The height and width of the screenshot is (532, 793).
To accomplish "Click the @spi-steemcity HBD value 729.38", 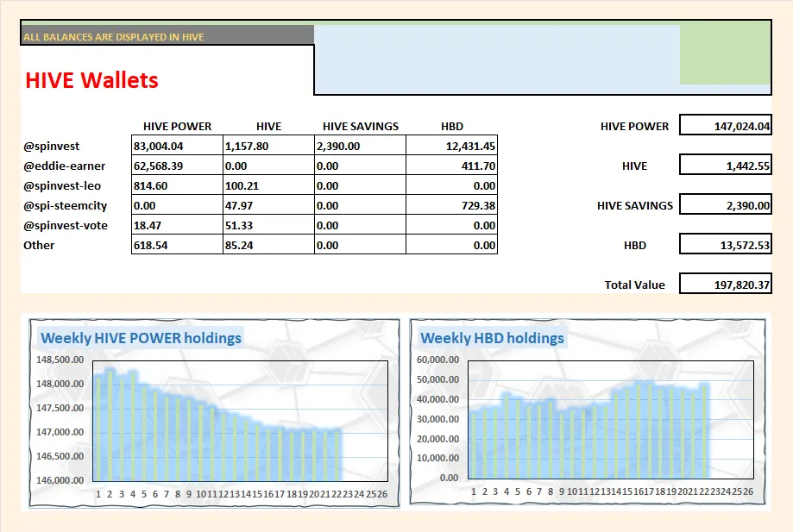I will pyautogui.click(x=451, y=205).
